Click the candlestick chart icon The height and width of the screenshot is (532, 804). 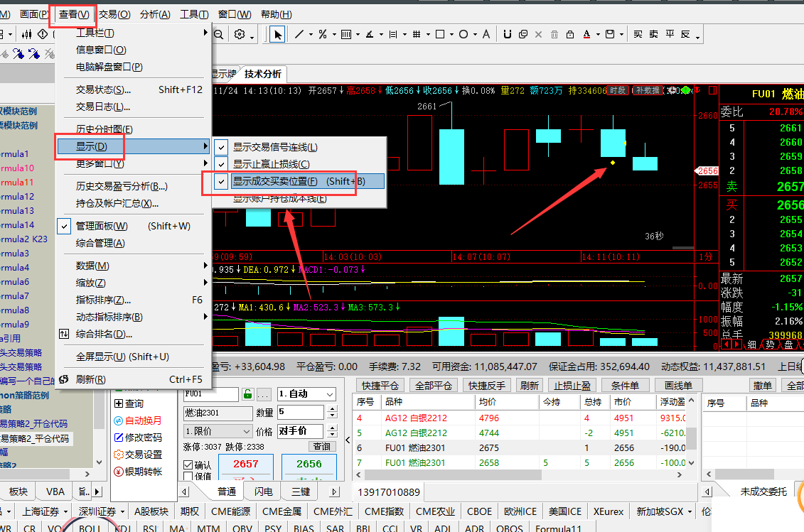(x=27, y=34)
